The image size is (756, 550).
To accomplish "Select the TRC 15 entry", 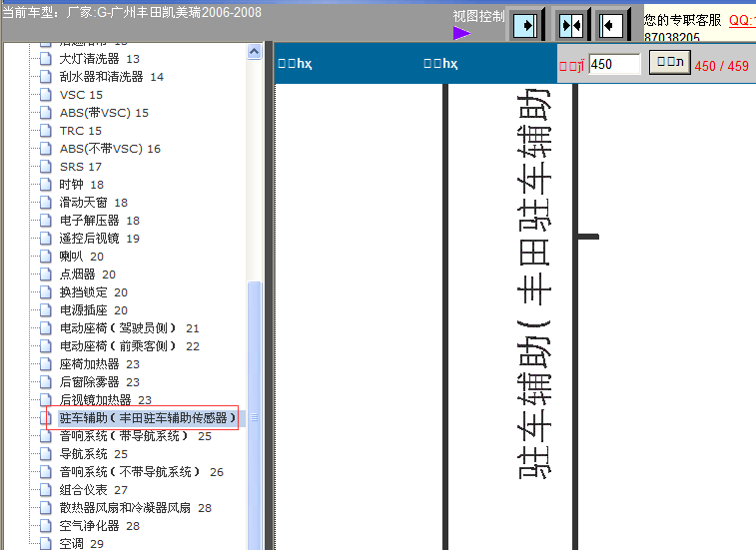I will pyautogui.click(x=81, y=131).
